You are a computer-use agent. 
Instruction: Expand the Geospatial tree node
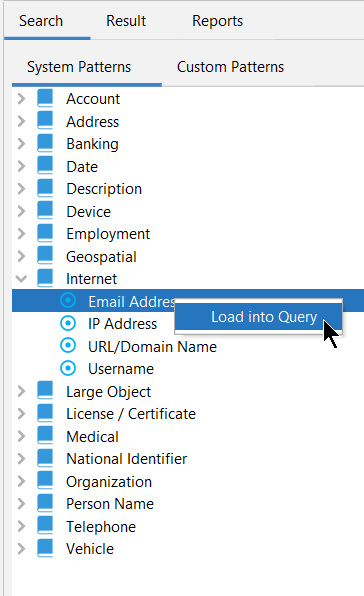(22, 256)
